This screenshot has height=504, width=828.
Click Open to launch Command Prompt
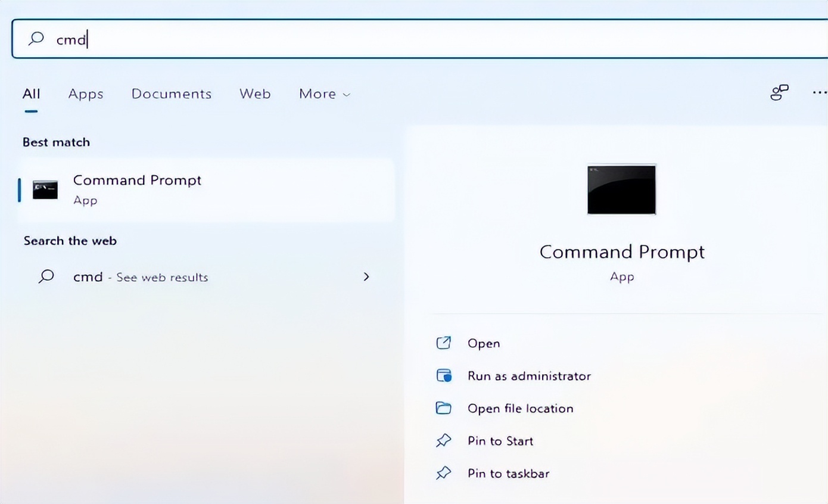point(484,343)
